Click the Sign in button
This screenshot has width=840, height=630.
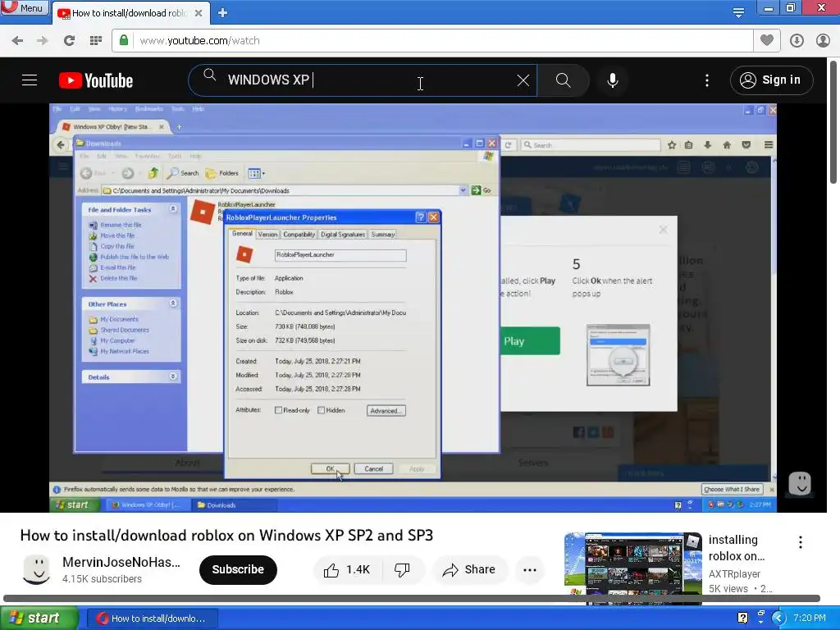click(771, 80)
